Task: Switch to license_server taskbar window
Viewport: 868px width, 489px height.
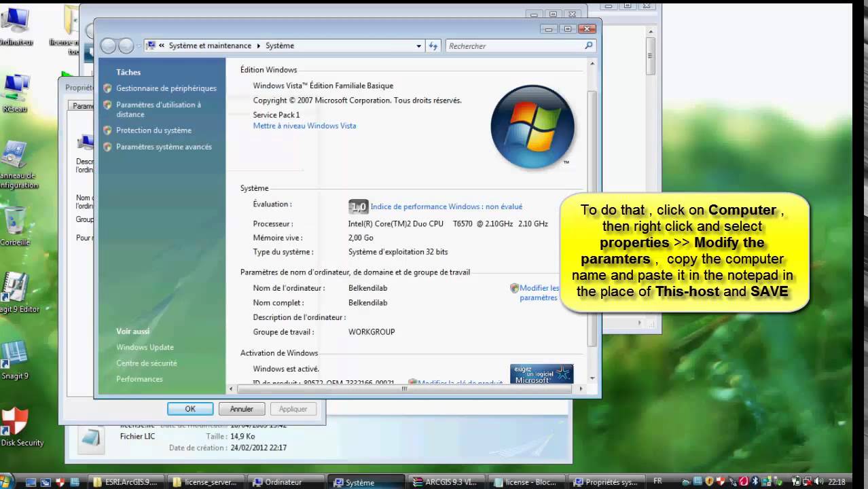Action: 206,482
